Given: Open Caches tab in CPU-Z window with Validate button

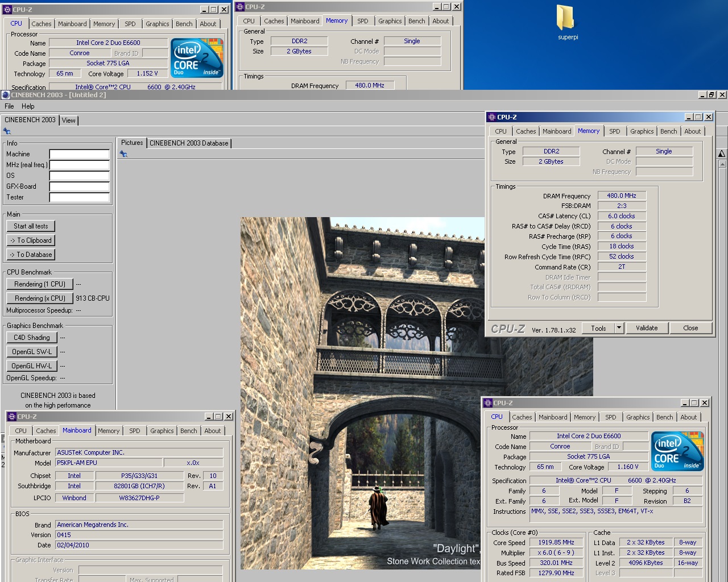Looking at the screenshot, I should [x=526, y=131].
